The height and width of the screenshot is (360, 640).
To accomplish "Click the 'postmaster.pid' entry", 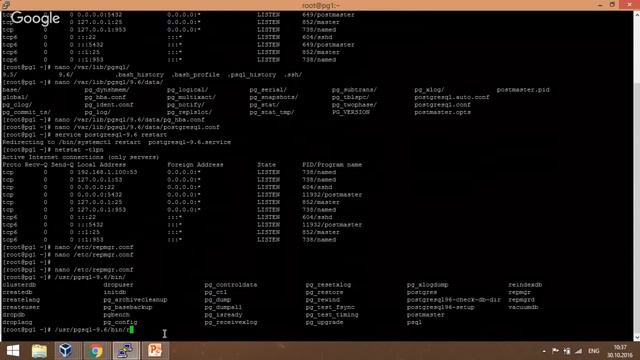I will point(523,90).
